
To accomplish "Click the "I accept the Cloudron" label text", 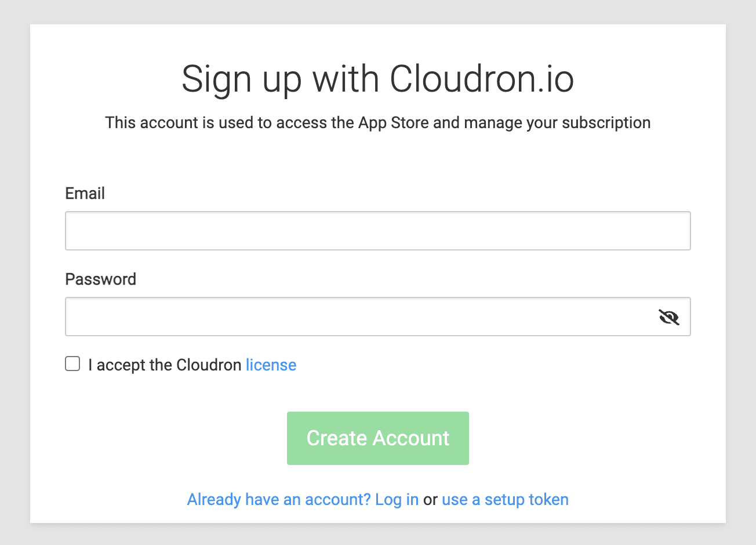I will pyautogui.click(x=165, y=365).
